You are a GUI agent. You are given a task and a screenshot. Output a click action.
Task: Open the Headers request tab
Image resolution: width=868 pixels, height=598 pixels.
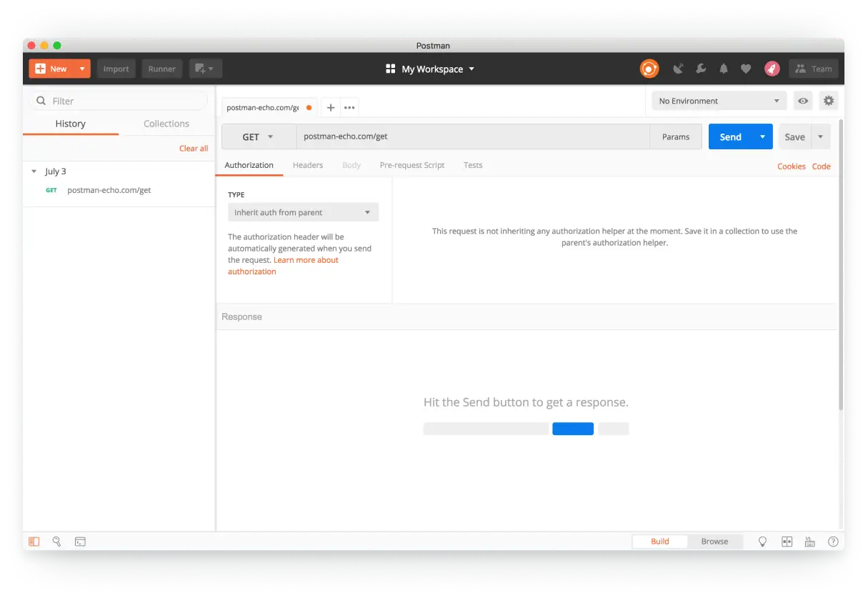click(x=308, y=165)
